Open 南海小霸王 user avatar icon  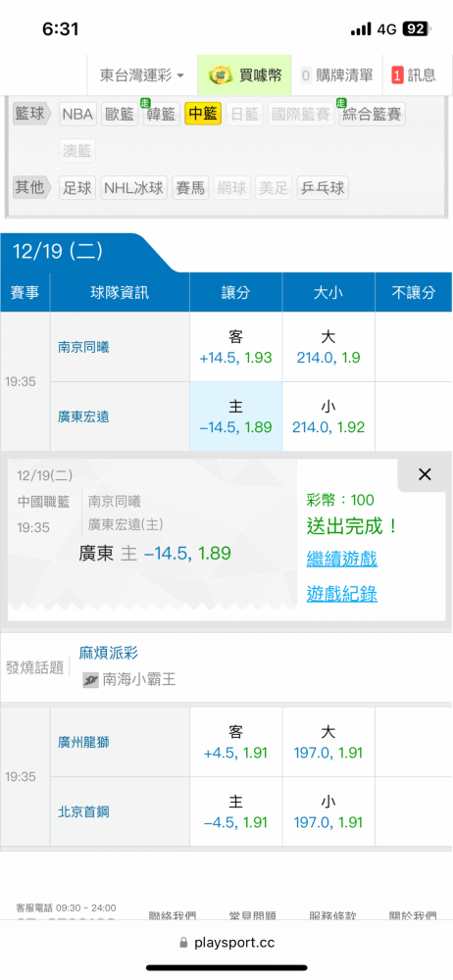click(91, 679)
